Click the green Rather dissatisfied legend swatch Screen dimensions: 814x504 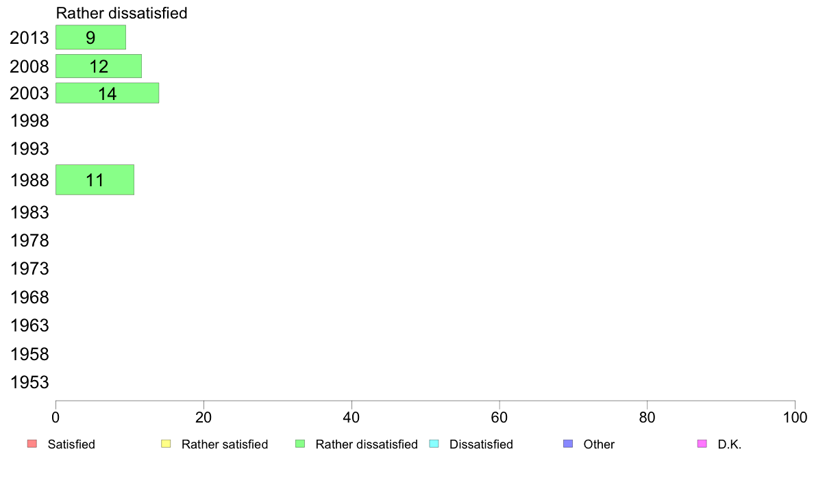coord(300,444)
